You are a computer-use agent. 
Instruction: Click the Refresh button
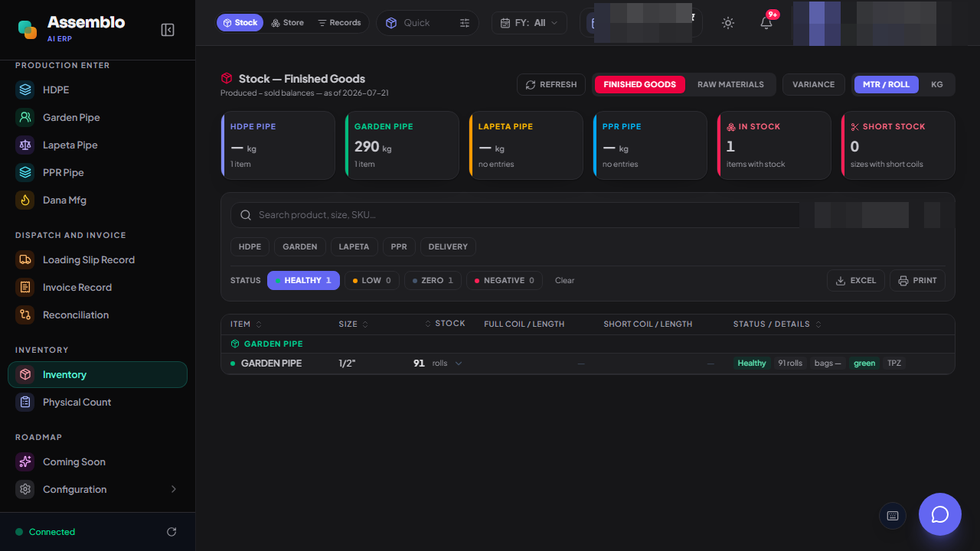click(551, 84)
